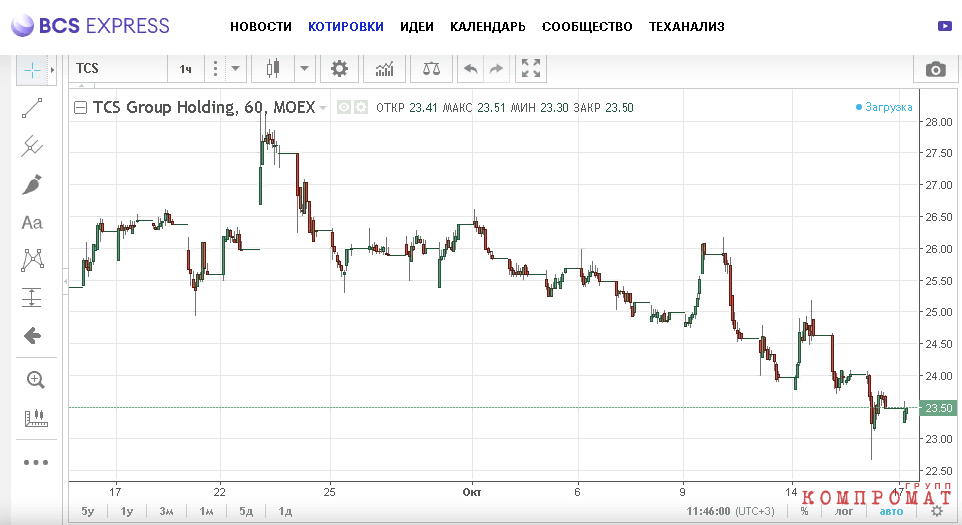
Task: Undo the last chart action
Action: 471,69
